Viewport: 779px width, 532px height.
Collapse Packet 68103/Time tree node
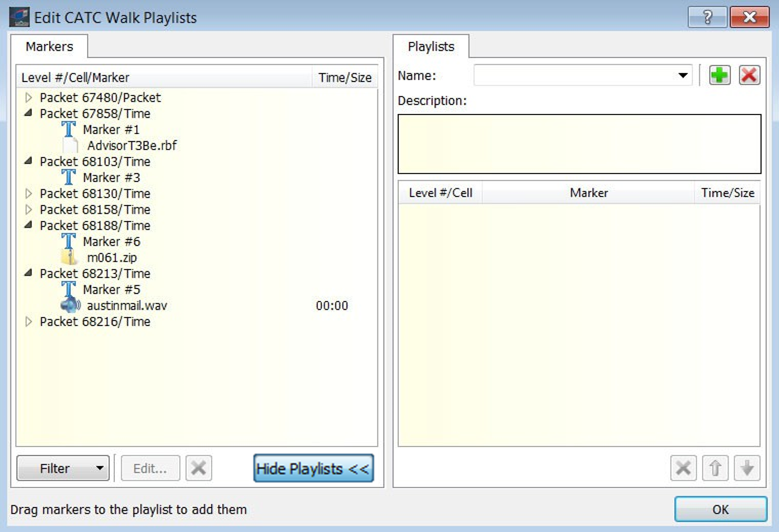(x=29, y=162)
